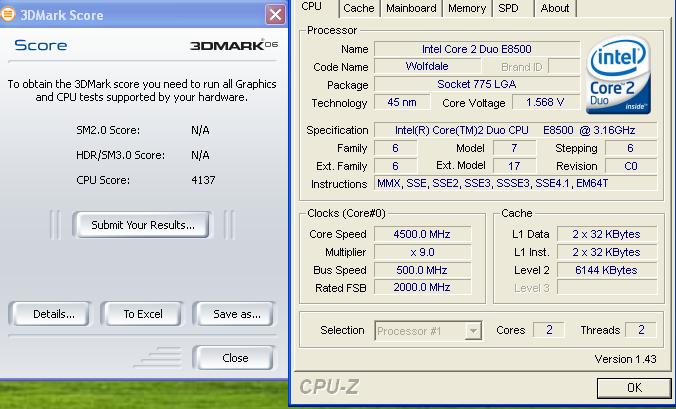
Task: Click the HDR/SM3.0 Score N/A value
Action: (200, 155)
